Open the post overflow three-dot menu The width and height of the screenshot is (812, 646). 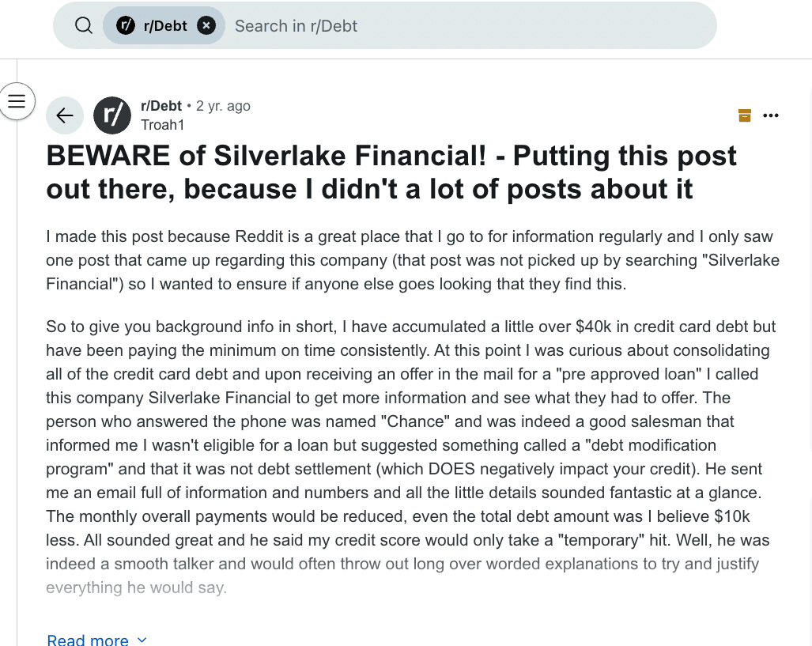click(x=771, y=115)
